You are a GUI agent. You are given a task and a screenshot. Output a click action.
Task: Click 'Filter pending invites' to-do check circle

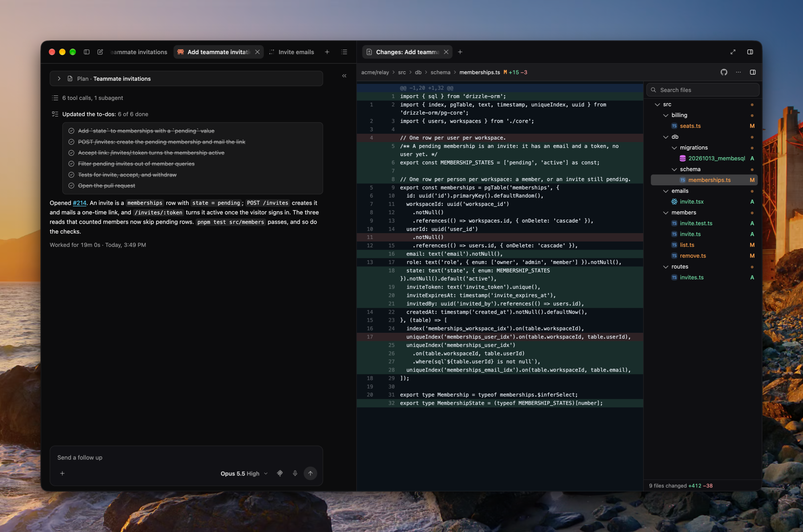[x=71, y=164]
